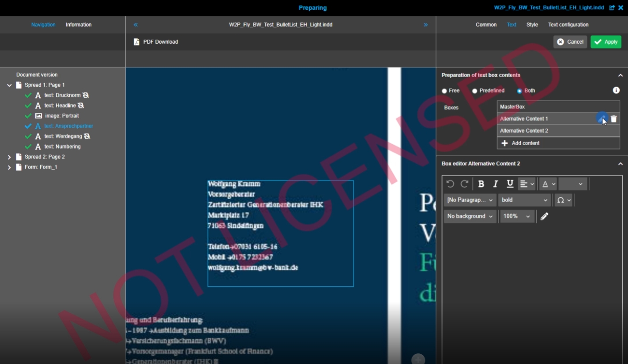Collapse Box editor Alternative Content 2 section
This screenshot has width=628, height=364.
click(620, 164)
